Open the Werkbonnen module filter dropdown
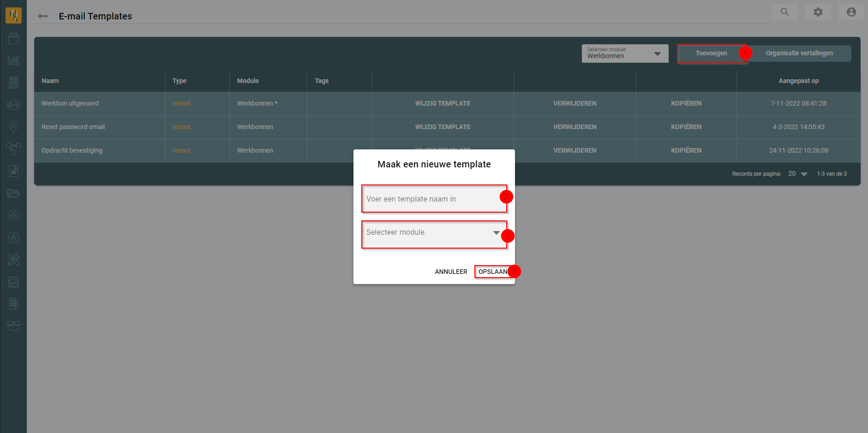868x433 pixels. click(x=624, y=53)
